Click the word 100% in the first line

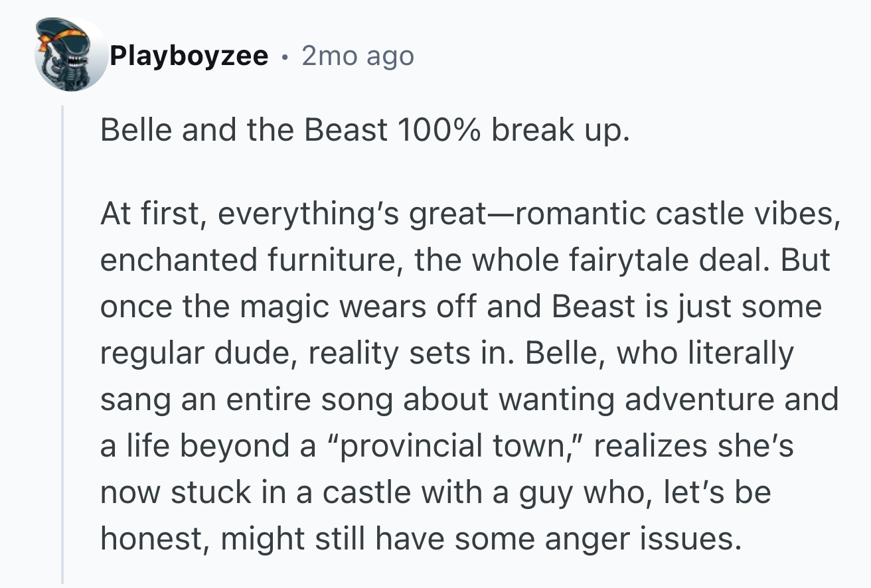pos(440,130)
